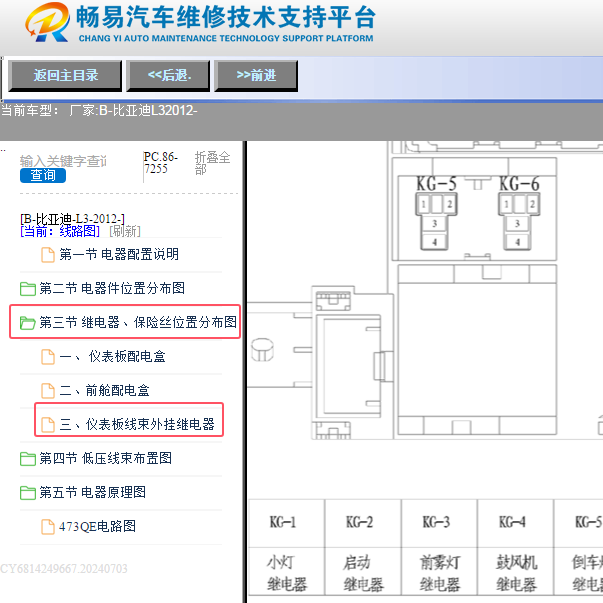Click document icon beside 三、仪表板线束外挂继电器
The image size is (603, 603).
[x=48, y=425]
